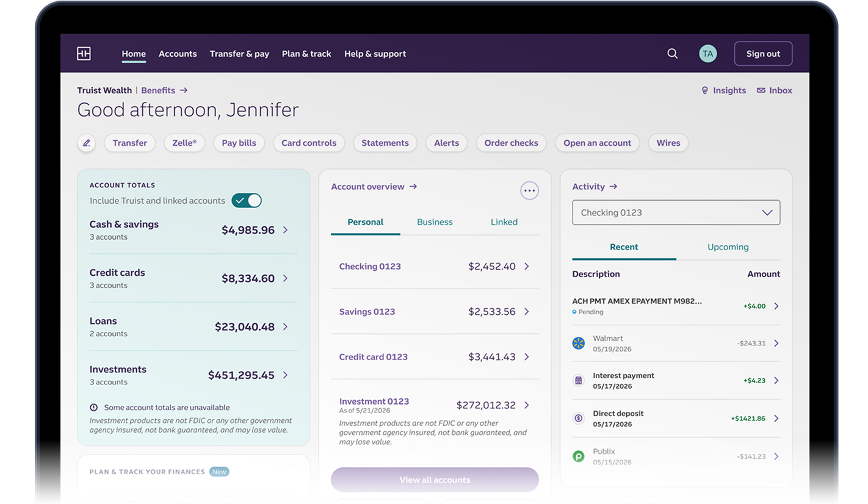Viewport: 868px width, 504px height.
Task: Open the Inbox envelope link
Action: pyautogui.click(x=775, y=90)
